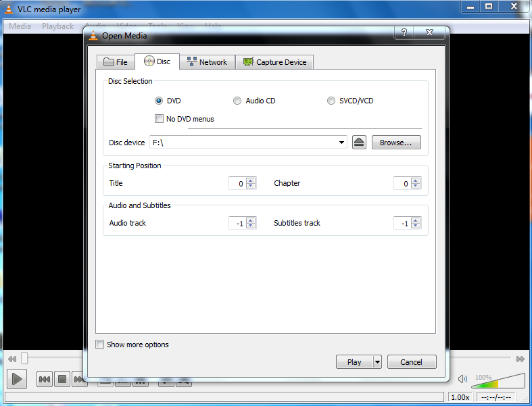Increase the Title spinner value
Image resolution: width=532 pixels, height=406 pixels.
point(251,180)
